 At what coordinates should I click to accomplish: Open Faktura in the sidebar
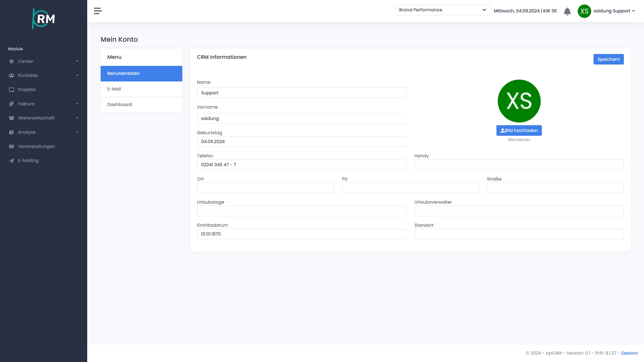pyautogui.click(x=43, y=104)
